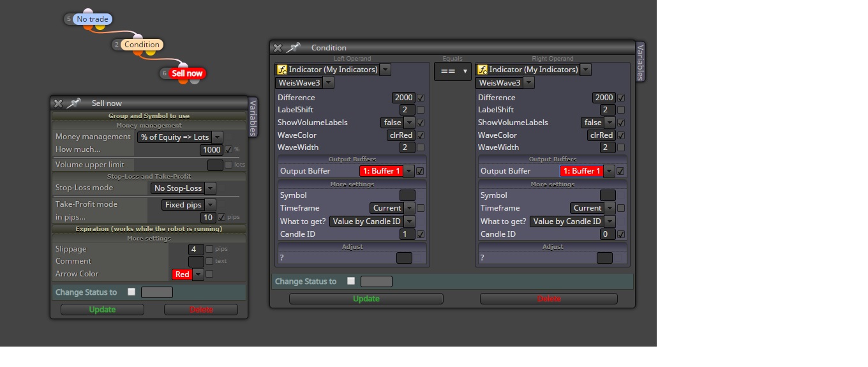Click left operand WaveColor clrRed field
This screenshot has width=868, height=367.
coord(401,135)
